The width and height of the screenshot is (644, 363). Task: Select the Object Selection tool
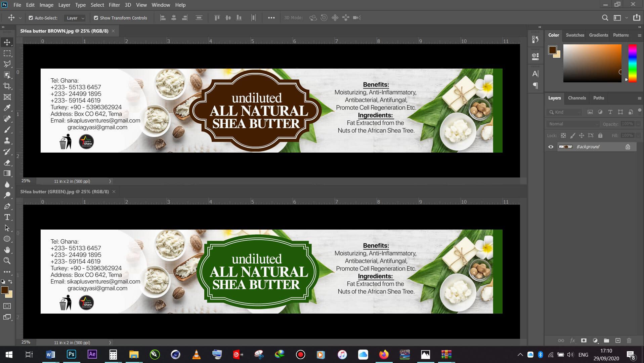7,75
